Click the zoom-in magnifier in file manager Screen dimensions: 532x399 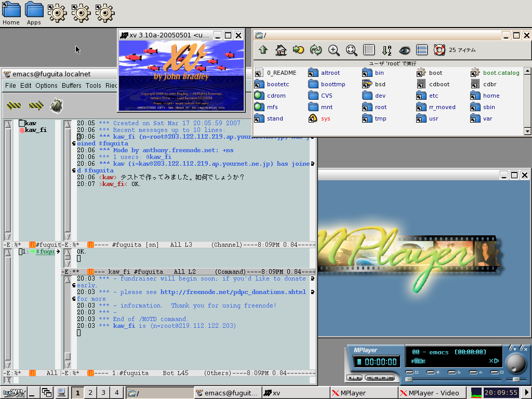click(x=334, y=50)
